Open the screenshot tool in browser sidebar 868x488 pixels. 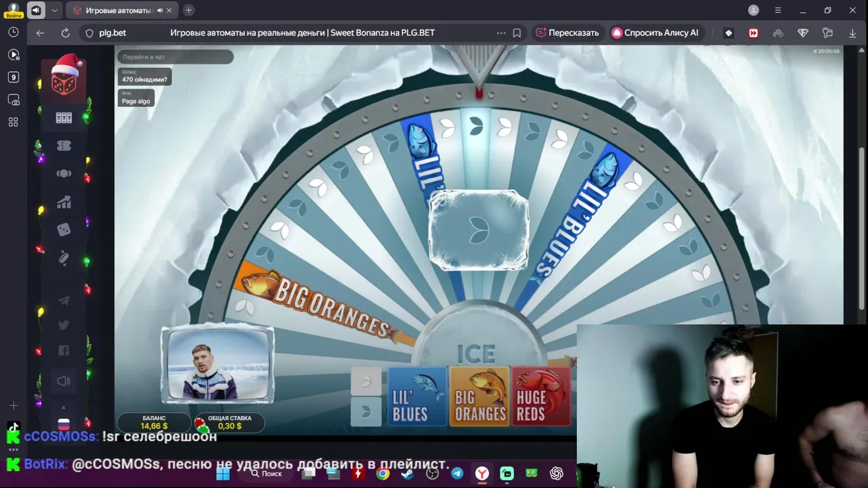pyautogui.click(x=13, y=100)
